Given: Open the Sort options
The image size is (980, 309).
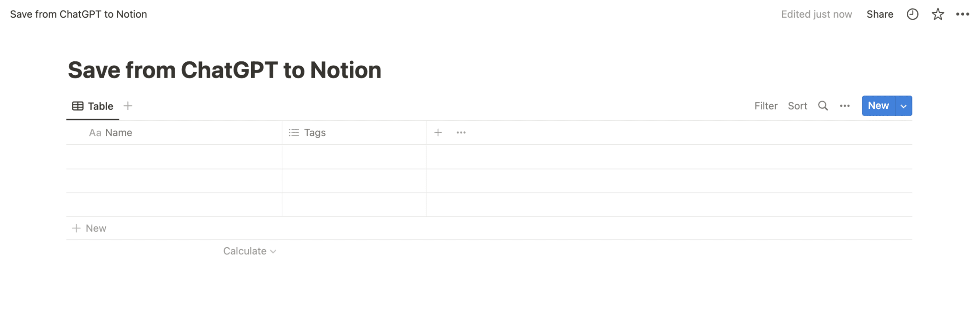Looking at the screenshot, I should coord(797,105).
